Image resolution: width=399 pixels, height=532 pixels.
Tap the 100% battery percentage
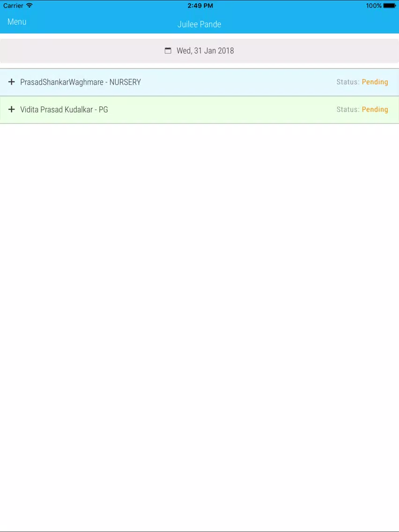tap(374, 6)
